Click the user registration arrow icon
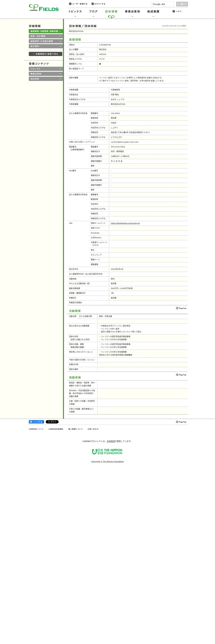Screen dimensions: 215x644 pos(70,4)
